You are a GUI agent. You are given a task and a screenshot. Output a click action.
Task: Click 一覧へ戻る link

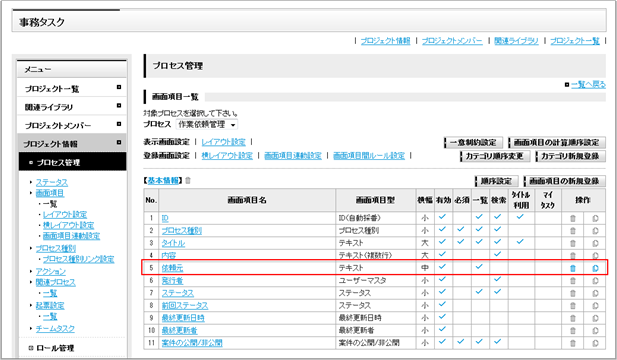[588, 84]
